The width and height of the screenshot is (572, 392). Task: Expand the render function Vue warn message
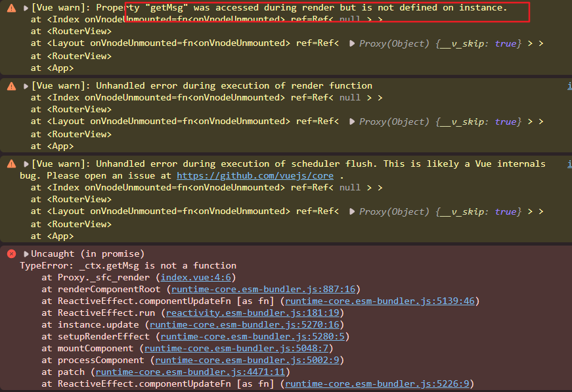(26, 86)
